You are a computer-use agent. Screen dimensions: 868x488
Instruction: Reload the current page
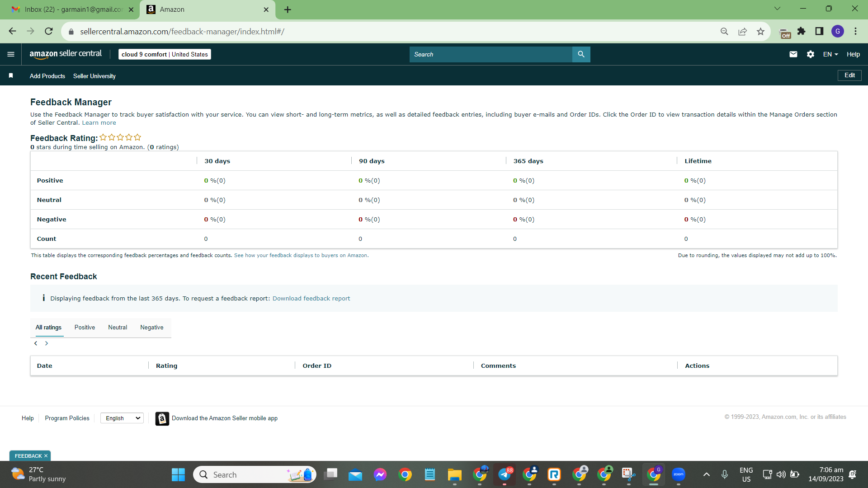tap(49, 31)
